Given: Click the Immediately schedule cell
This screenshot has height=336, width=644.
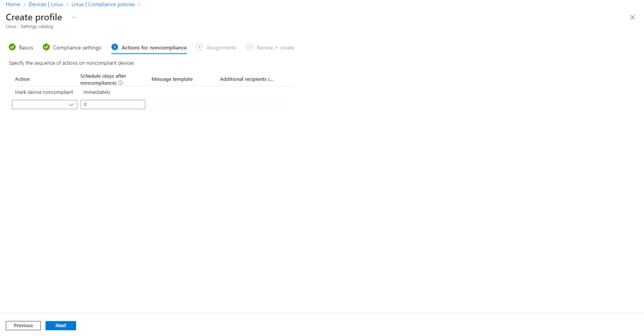Looking at the screenshot, I should [x=97, y=92].
